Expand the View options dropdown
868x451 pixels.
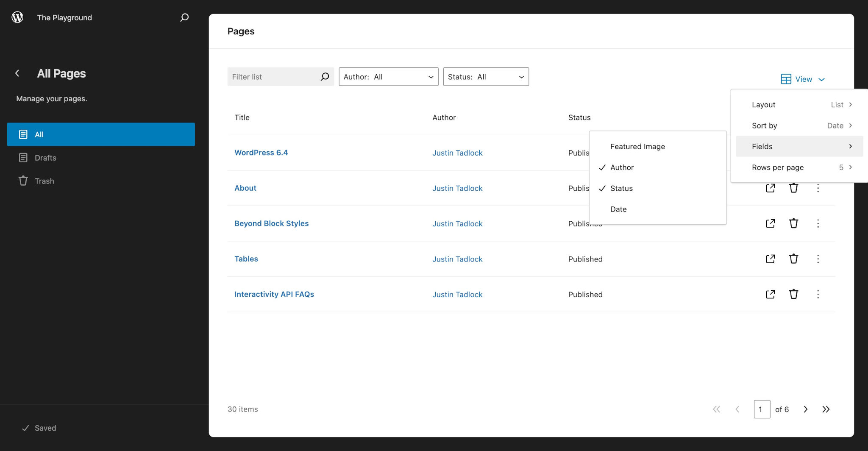(803, 79)
